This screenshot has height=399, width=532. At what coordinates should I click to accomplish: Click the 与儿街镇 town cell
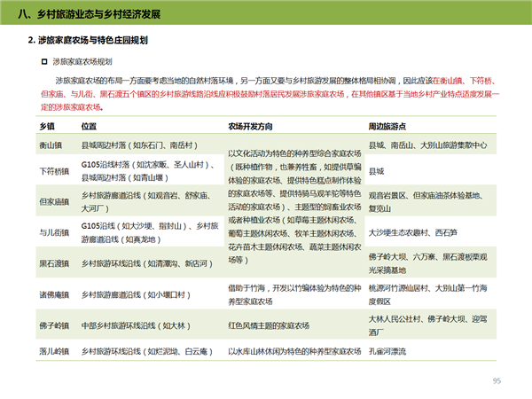click(53, 232)
